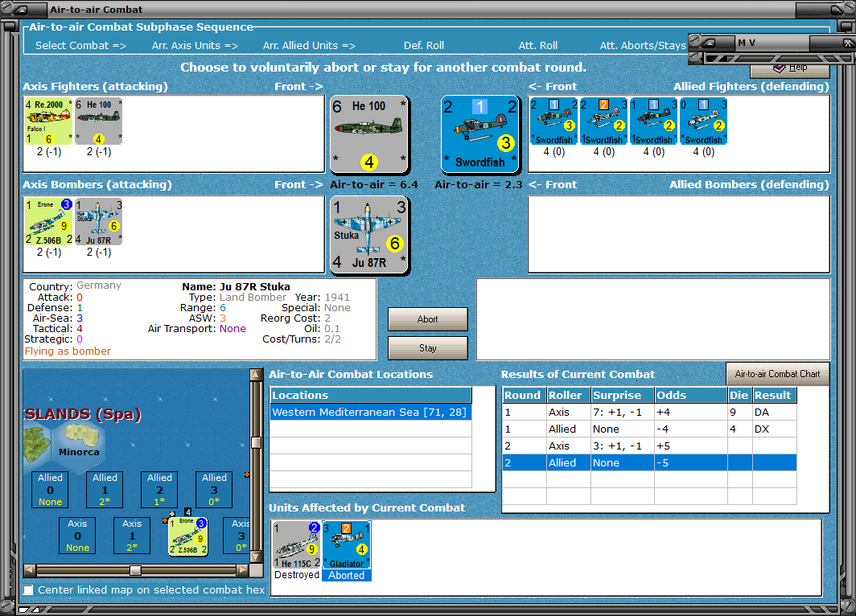Click the Axis 1 2* box on map
The width and height of the screenshot is (856, 616).
tap(132, 536)
